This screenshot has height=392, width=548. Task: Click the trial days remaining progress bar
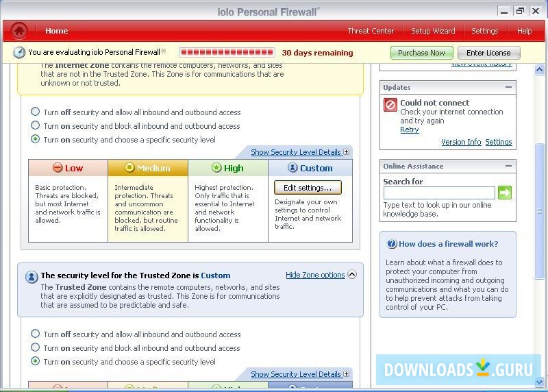coord(227,53)
